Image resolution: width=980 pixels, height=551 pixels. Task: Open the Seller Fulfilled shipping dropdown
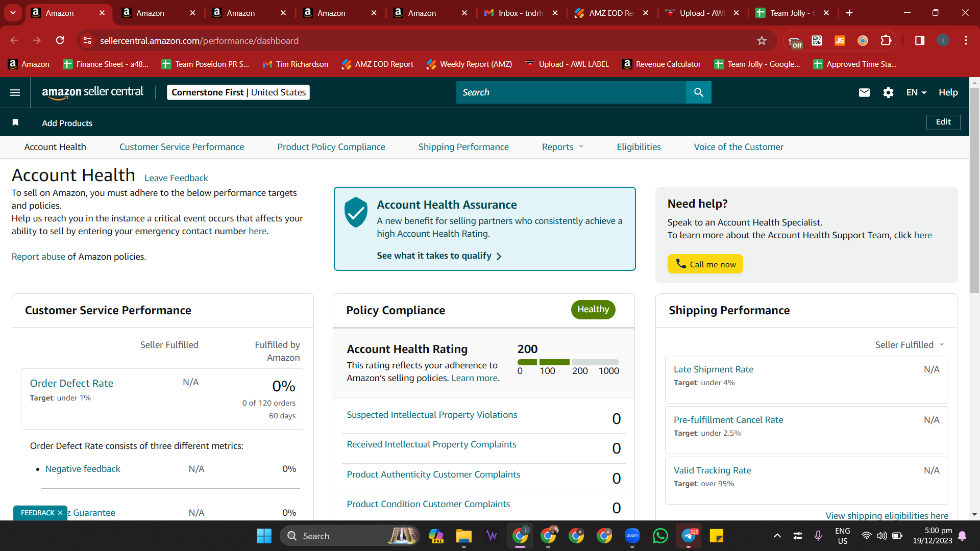910,345
